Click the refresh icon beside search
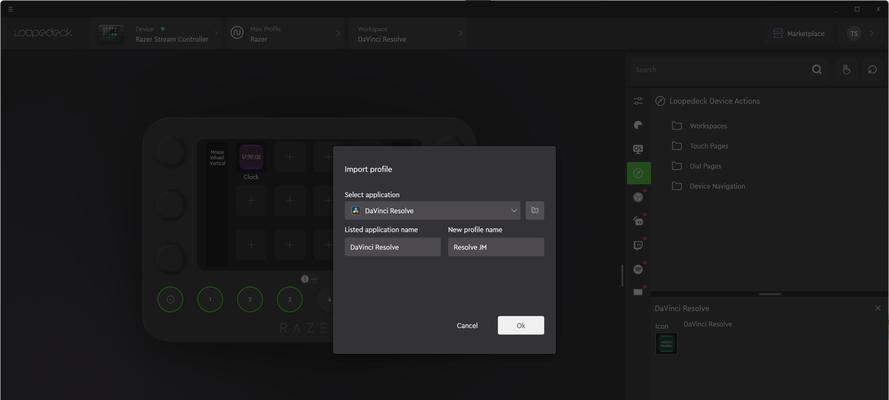The width and height of the screenshot is (889, 400). (873, 70)
